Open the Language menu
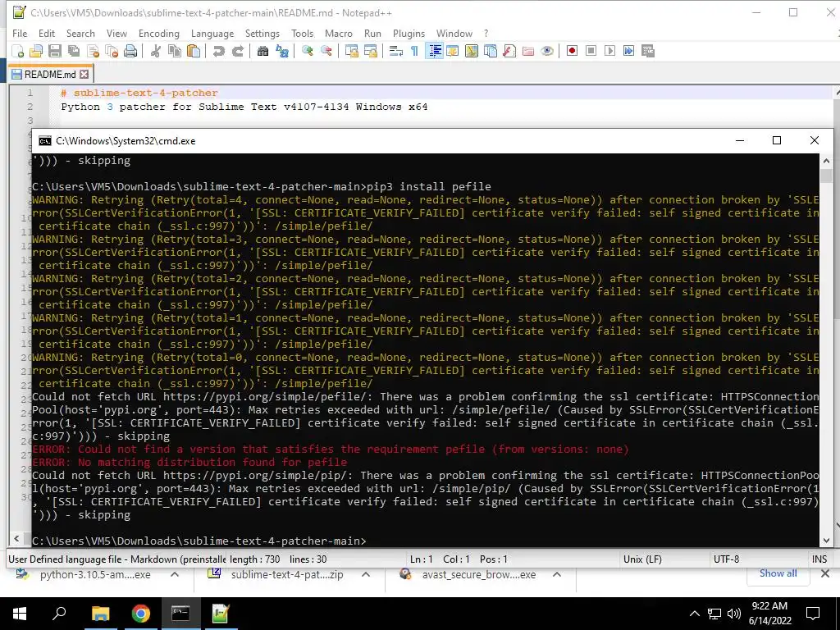The width and height of the screenshot is (840, 630). tap(212, 33)
